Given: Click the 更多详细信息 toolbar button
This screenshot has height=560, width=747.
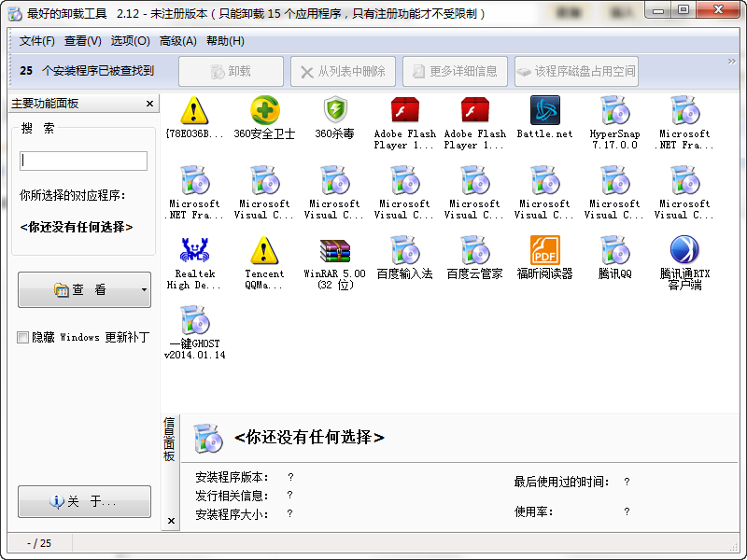Looking at the screenshot, I should point(455,72).
